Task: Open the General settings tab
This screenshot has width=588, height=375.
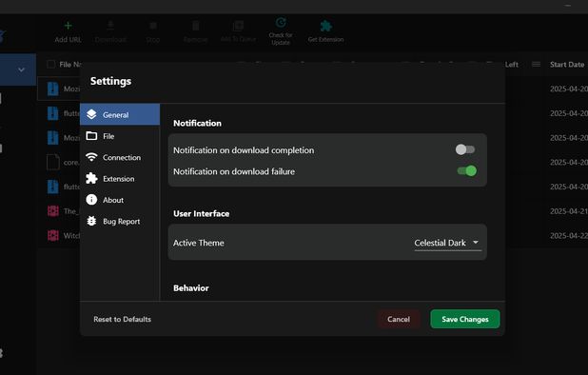Action: pos(120,115)
